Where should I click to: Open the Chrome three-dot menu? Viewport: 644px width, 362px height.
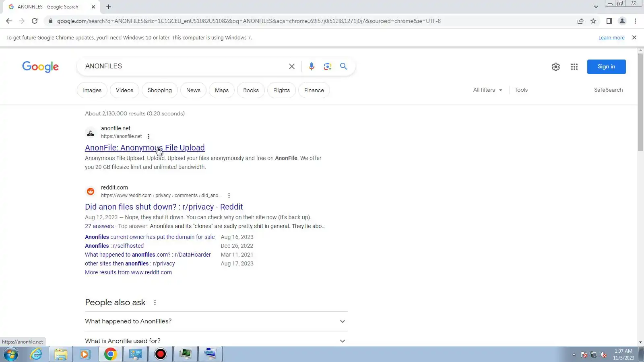636,21
